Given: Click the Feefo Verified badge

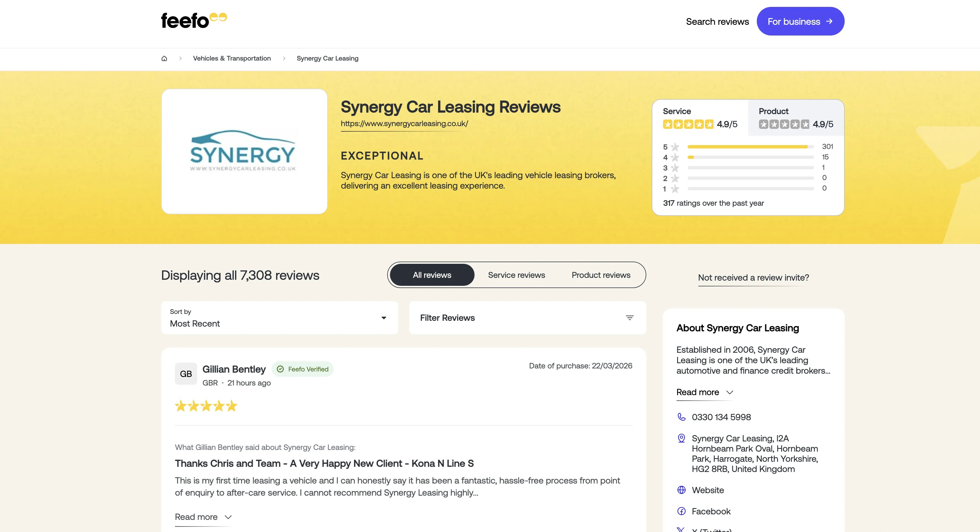Looking at the screenshot, I should 302,369.
